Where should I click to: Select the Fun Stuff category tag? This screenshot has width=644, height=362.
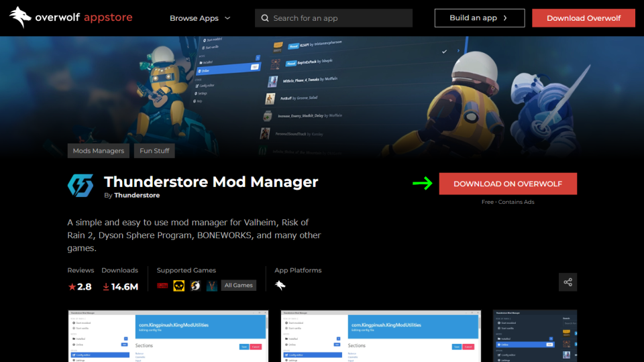tap(154, 151)
